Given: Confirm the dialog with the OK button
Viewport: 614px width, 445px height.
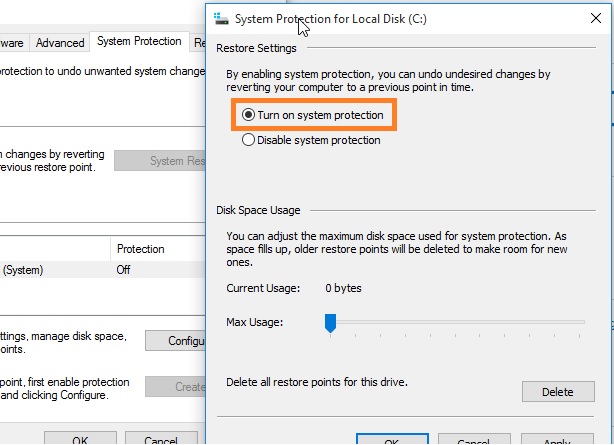Looking at the screenshot, I should 392,439.
